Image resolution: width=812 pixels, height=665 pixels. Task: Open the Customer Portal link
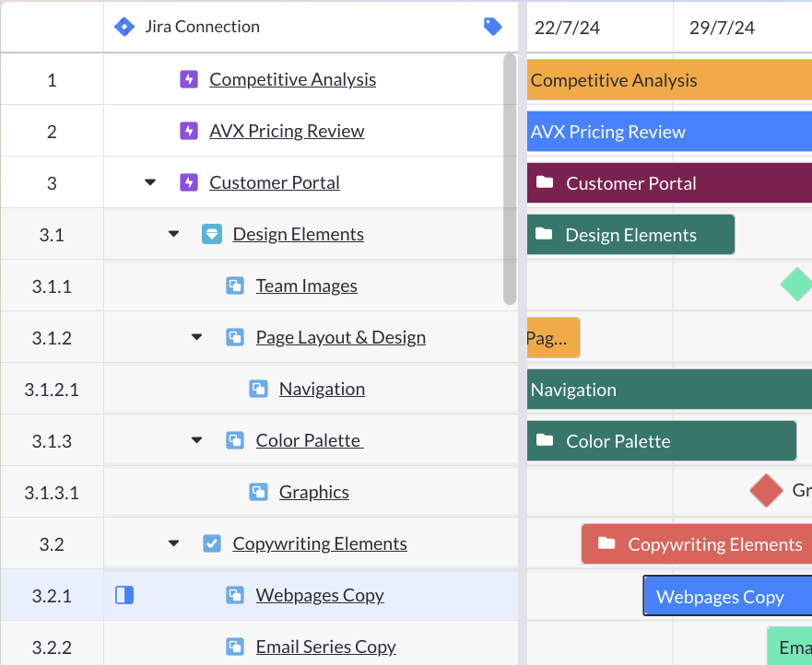click(x=275, y=182)
